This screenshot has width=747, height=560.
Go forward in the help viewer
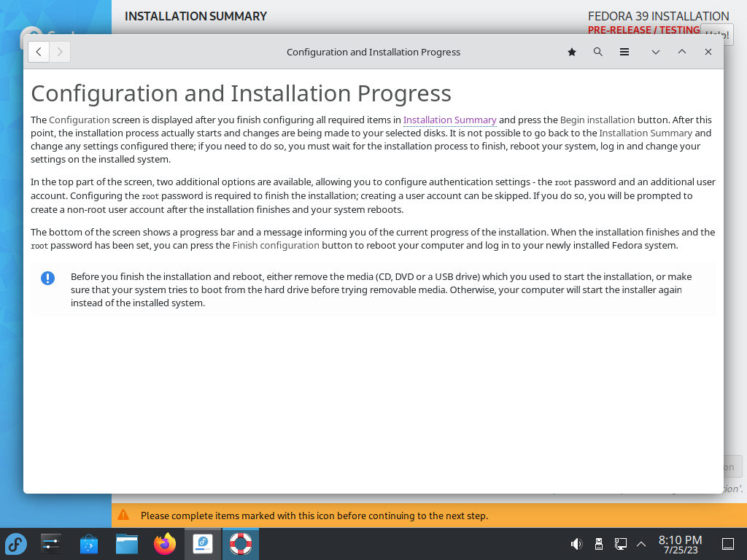pyautogui.click(x=60, y=52)
